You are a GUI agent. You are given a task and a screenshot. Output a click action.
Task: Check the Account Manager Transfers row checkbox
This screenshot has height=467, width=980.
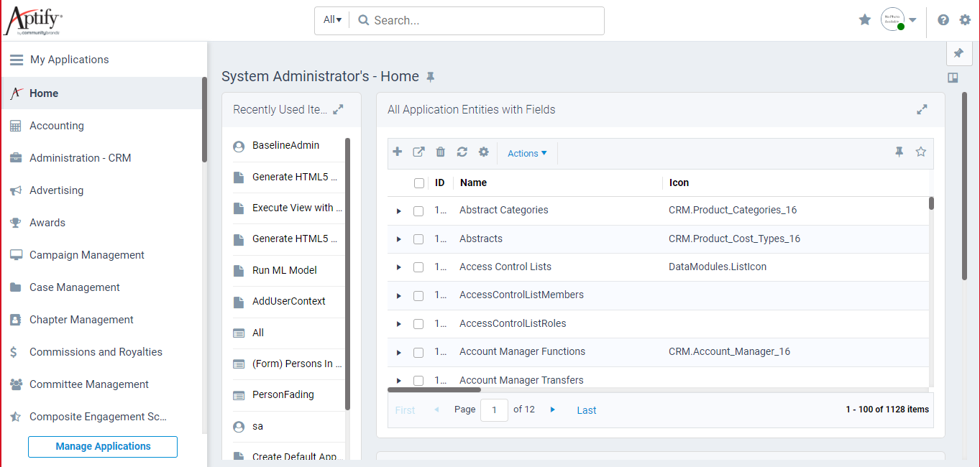(418, 381)
